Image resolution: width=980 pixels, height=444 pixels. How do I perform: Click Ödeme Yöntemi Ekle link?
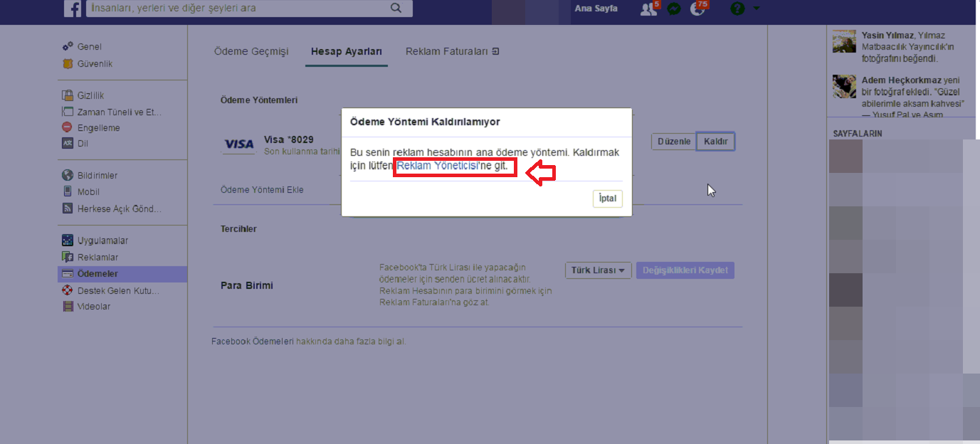262,190
